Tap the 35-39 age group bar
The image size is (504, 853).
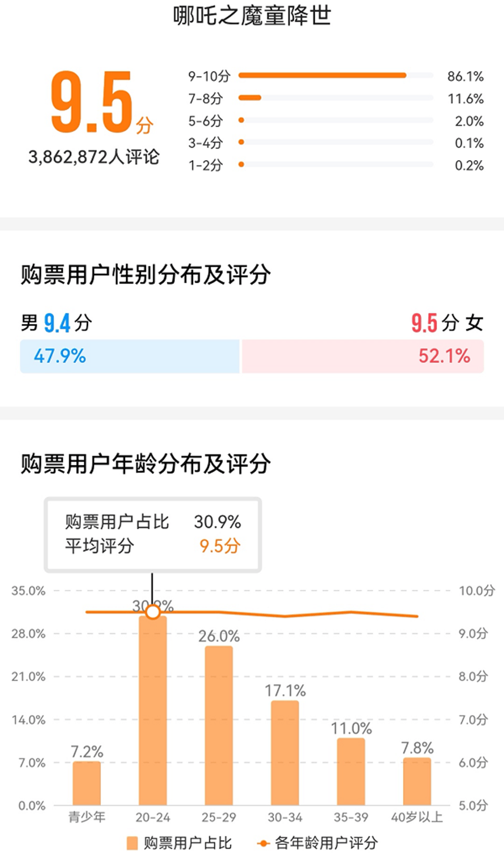pyautogui.click(x=351, y=771)
